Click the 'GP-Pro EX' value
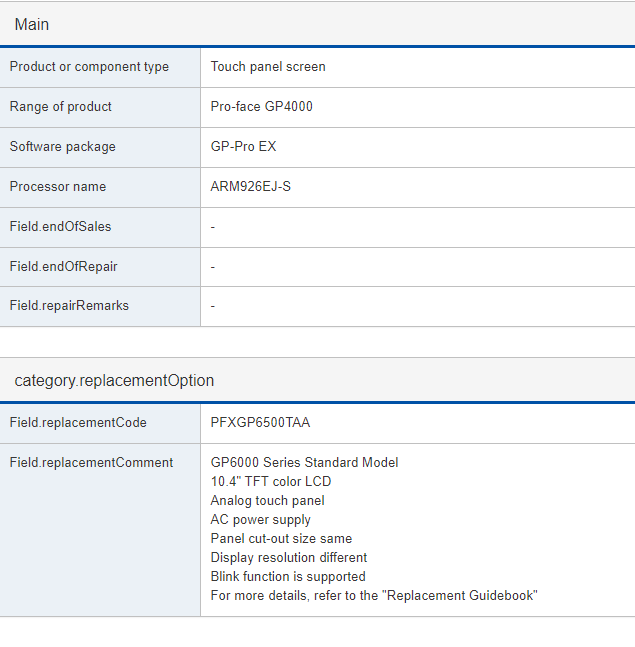 pos(243,146)
